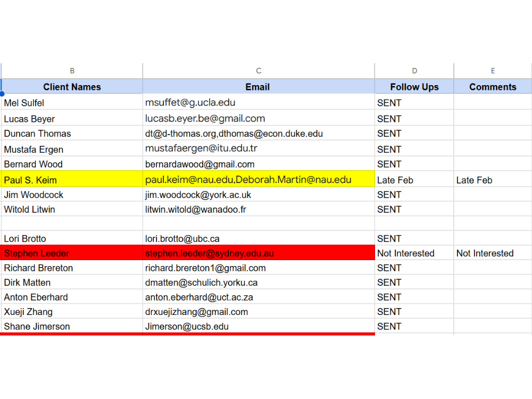532x399 pixels.
Task: Select the bernardawood@gmail.com cell
Action: click(x=259, y=163)
